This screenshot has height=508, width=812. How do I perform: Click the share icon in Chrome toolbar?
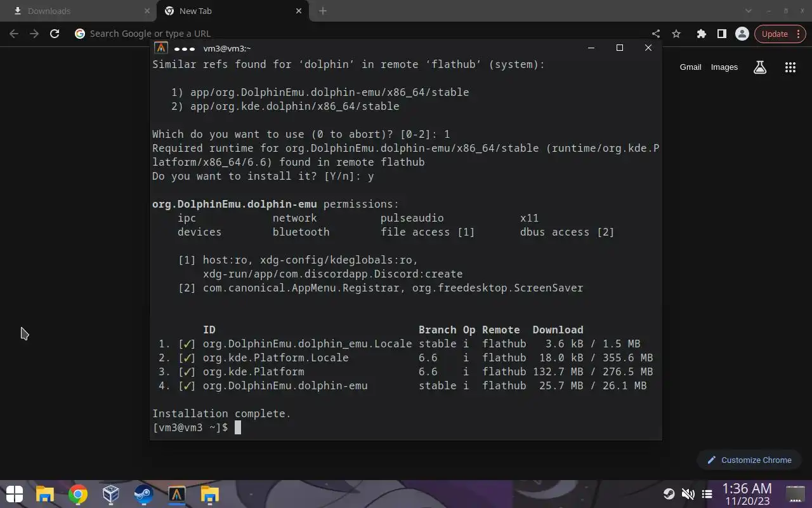point(656,34)
